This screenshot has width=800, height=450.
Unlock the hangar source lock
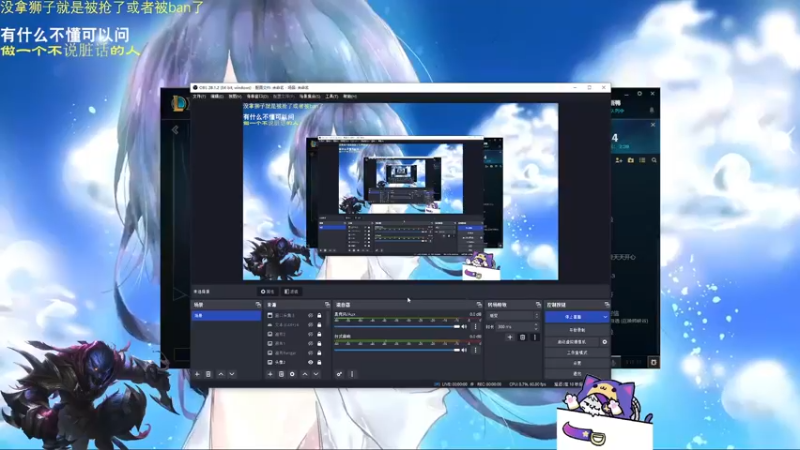(319, 353)
